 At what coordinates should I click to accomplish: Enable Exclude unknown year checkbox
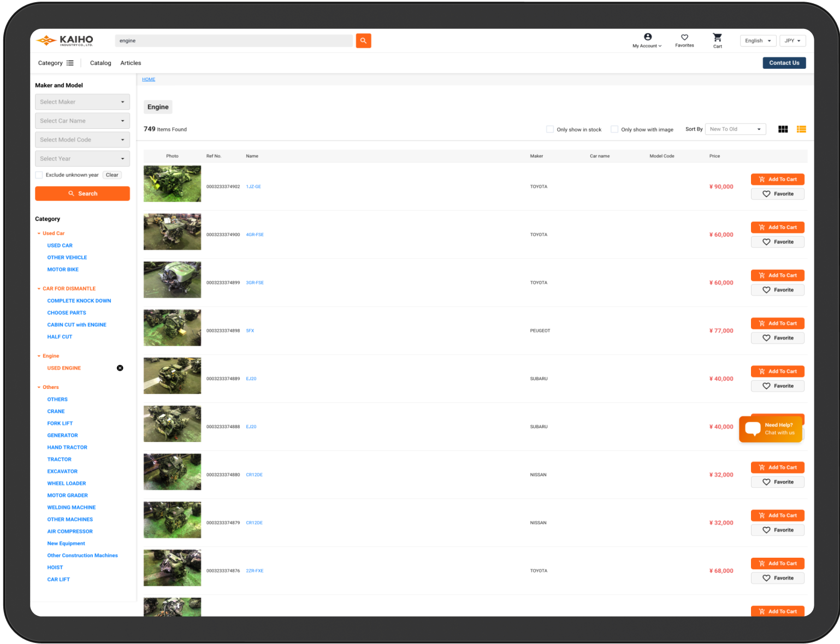click(x=39, y=175)
